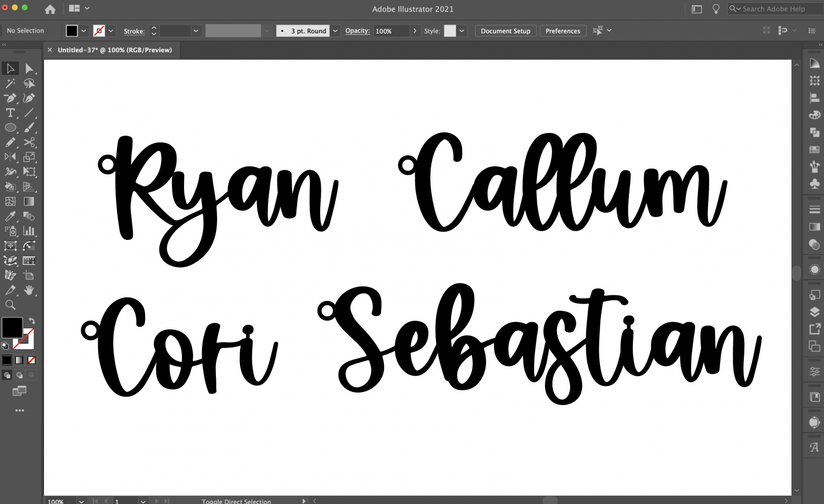Open the artboard navigation dropdown
Screen dimensions: 824x504
(143, 501)
